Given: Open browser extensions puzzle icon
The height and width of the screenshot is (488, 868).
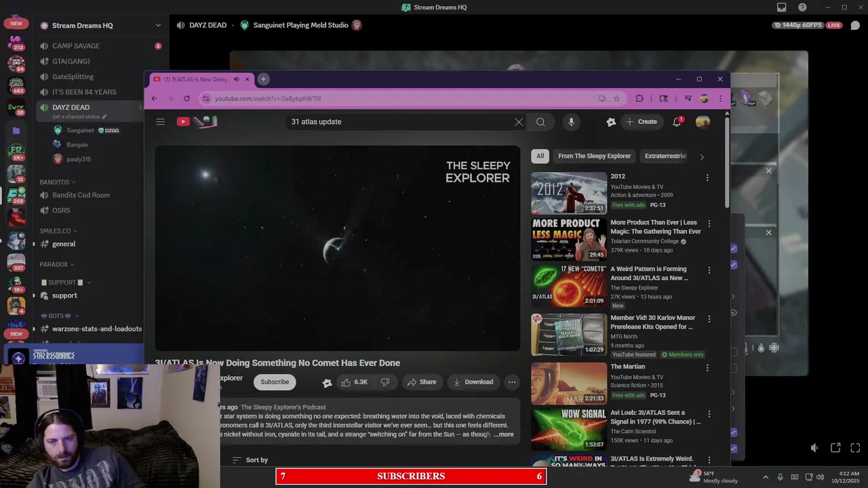Looking at the screenshot, I should coord(639,98).
